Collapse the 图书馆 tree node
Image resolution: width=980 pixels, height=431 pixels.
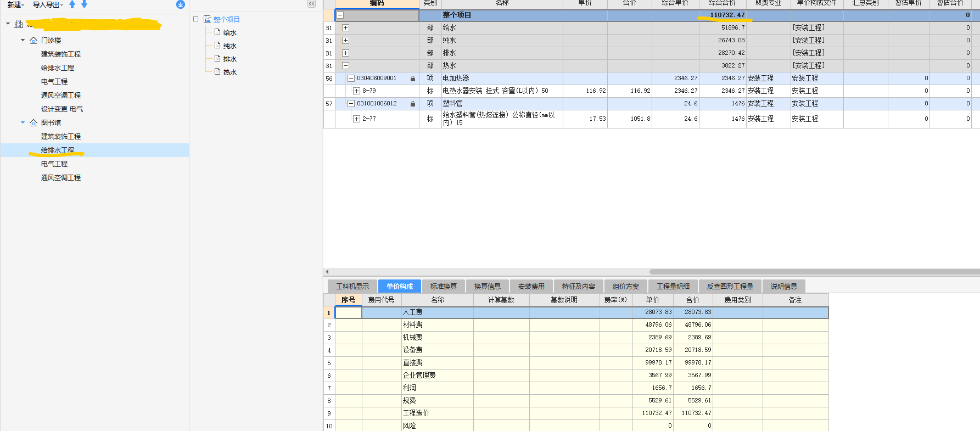click(23, 122)
